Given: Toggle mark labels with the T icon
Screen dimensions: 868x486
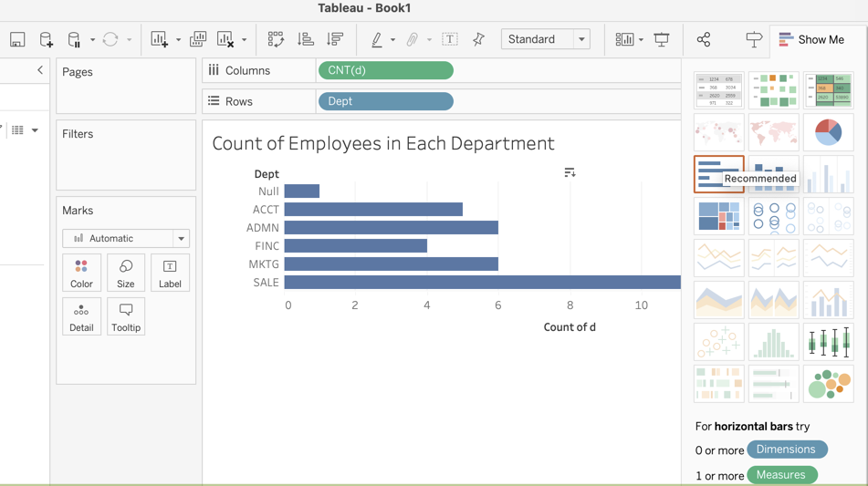Looking at the screenshot, I should (450, 39).
